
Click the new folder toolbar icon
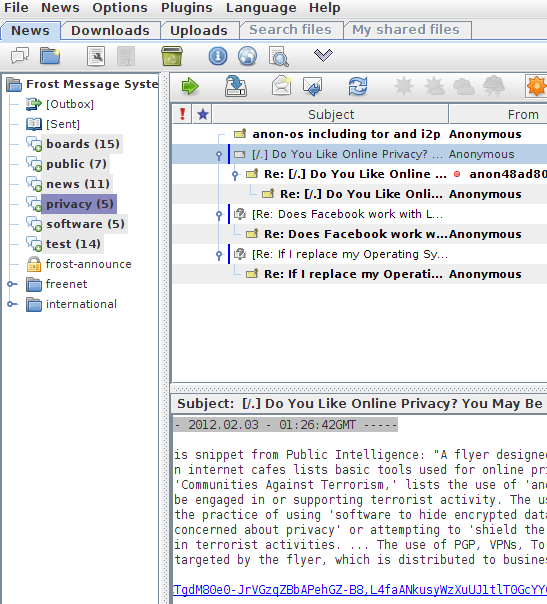pyautogui.click(x=50, y=56)
